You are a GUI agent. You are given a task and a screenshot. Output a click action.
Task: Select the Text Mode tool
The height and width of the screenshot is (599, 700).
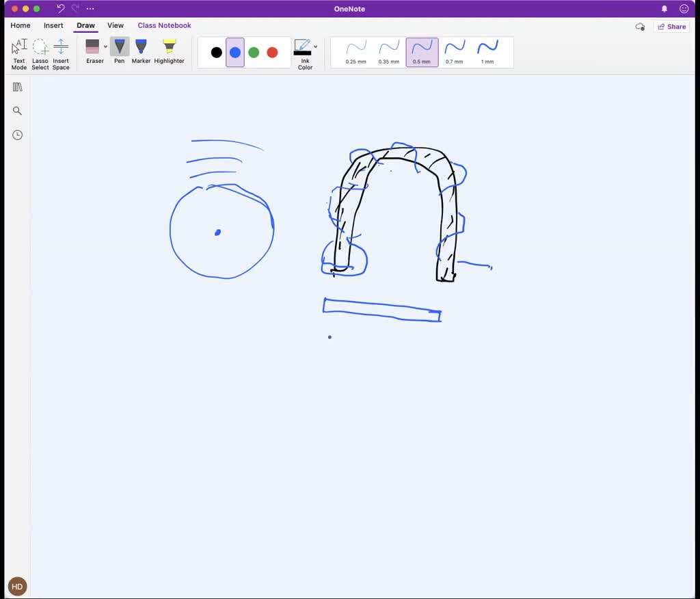click(19, 53)
